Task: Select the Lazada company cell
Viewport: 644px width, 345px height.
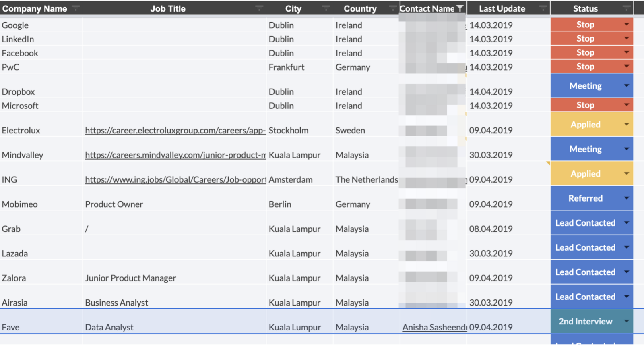Action: click(41, 247)
